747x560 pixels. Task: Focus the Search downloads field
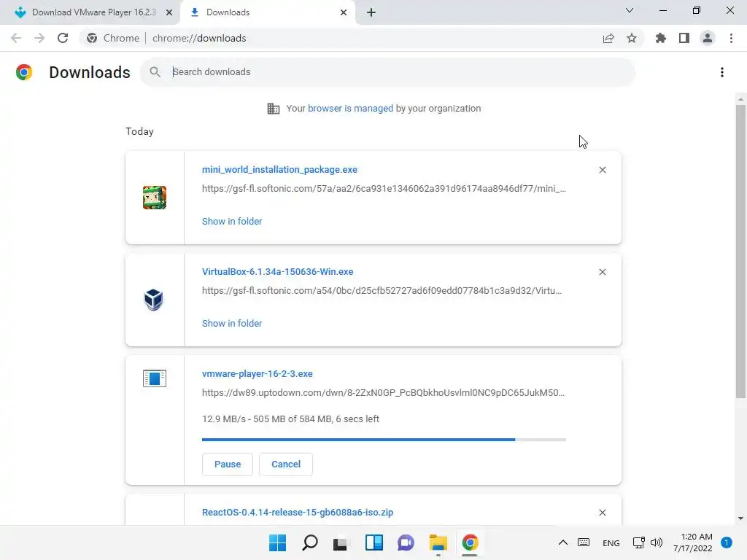click(388, 72)
